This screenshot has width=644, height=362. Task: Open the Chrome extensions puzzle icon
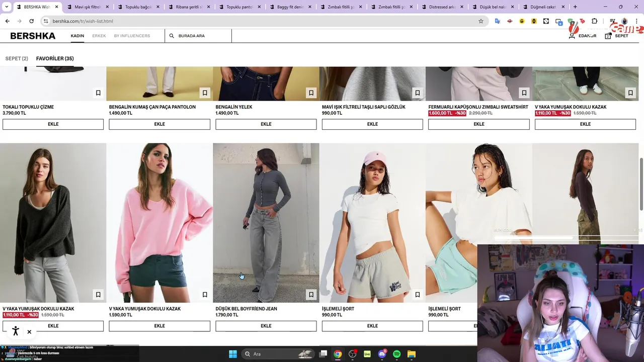[594, 21]
